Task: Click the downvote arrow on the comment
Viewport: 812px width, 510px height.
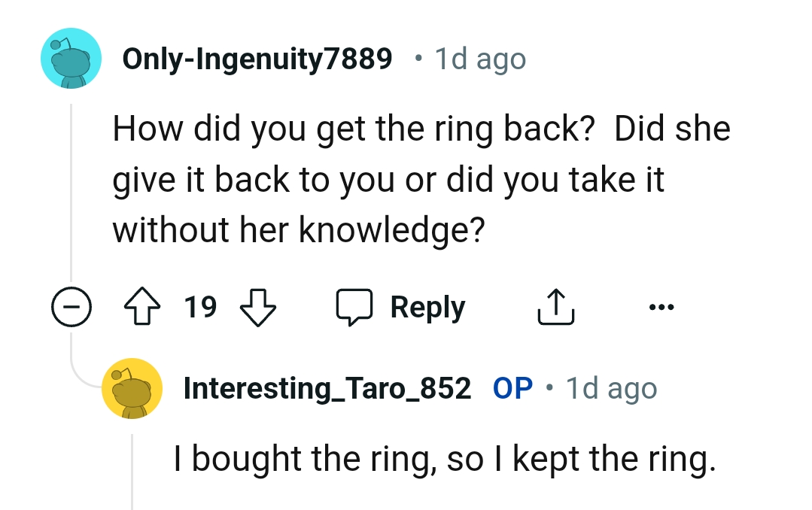Action: coord(257,307)
